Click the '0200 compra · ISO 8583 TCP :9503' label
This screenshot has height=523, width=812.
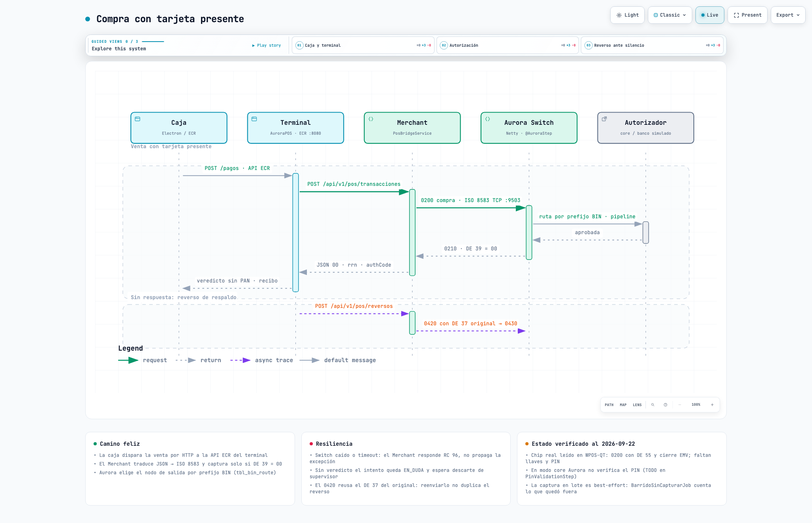tap(471, 200)
